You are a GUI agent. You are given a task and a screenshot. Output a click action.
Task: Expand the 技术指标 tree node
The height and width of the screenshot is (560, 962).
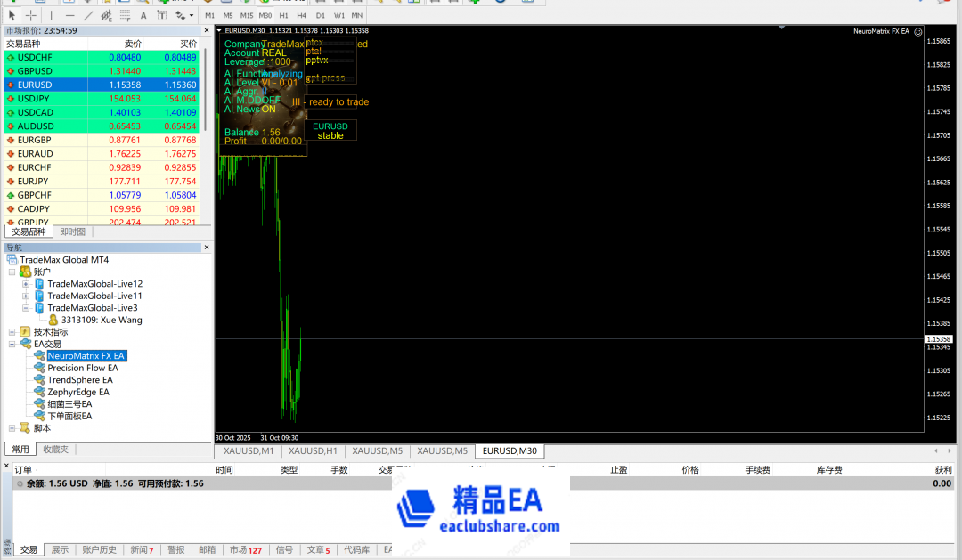click(x=12, y=332)
